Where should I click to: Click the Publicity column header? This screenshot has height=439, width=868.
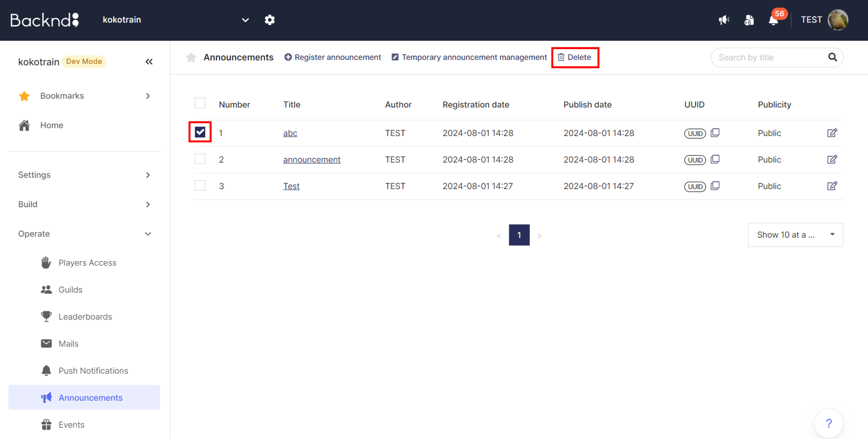point(774,105)
